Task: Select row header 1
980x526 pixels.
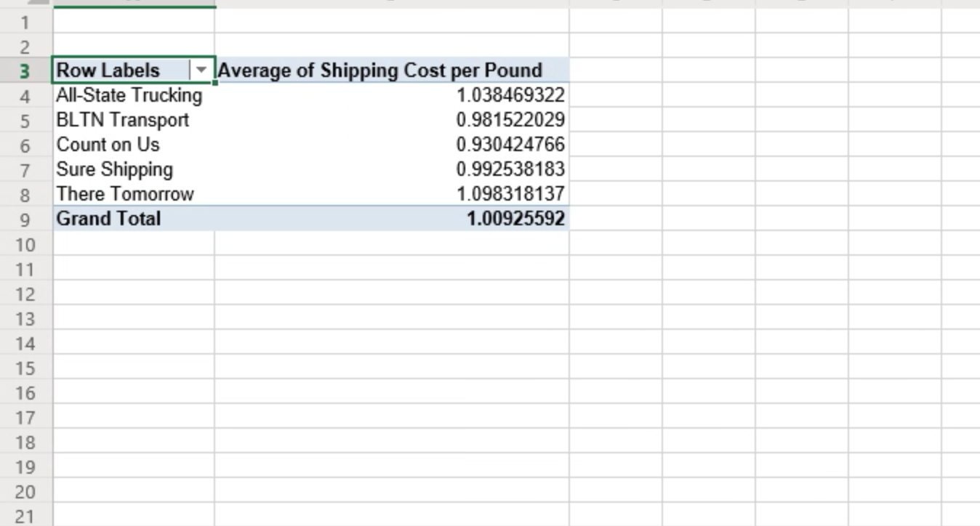Action: pos(26,22)
